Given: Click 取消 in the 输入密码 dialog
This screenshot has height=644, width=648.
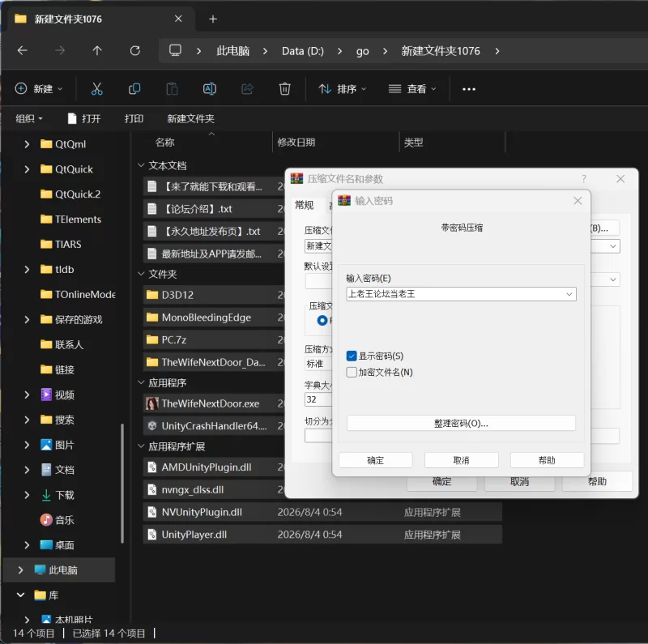Looking at the screenshot, I should [x=461, y=460].
